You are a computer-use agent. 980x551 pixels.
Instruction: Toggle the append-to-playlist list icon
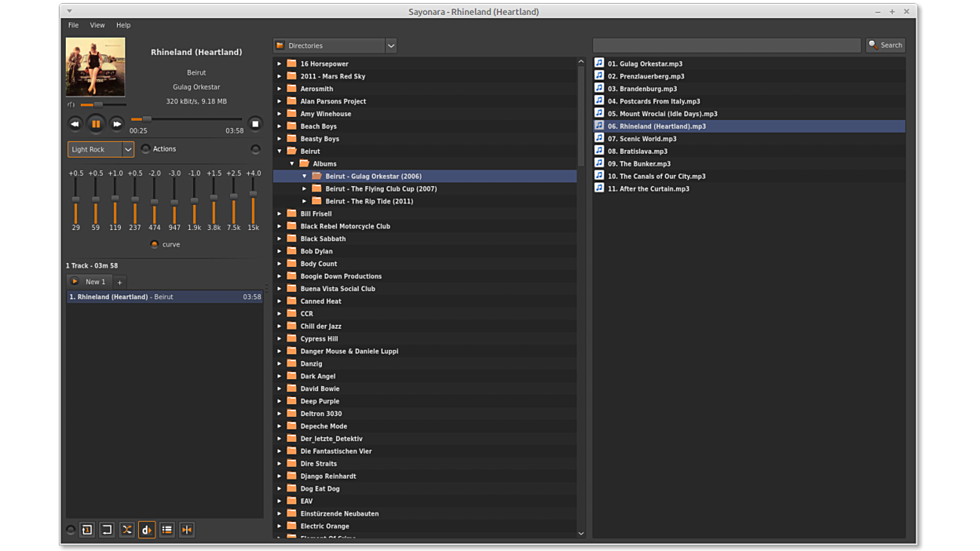[166, 530]
